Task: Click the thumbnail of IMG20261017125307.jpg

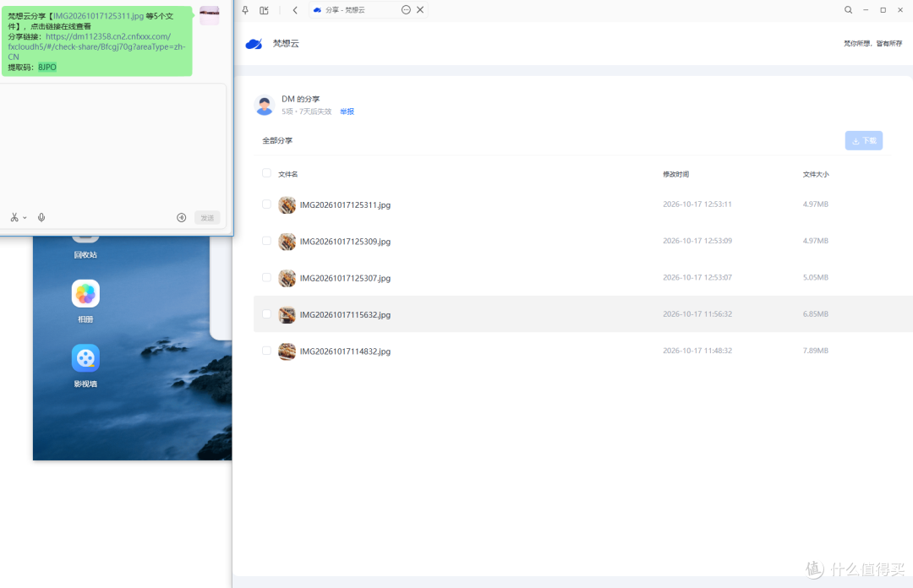Action: 287,278
